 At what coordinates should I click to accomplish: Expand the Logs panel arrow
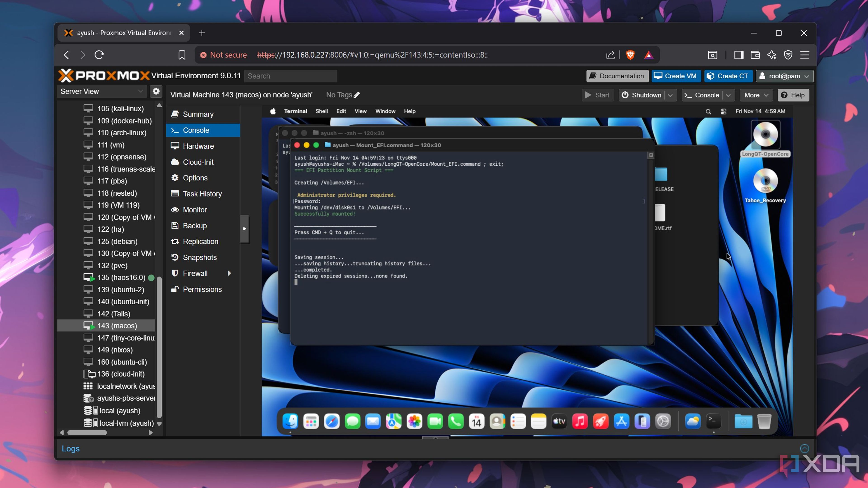tap(804, 448)
